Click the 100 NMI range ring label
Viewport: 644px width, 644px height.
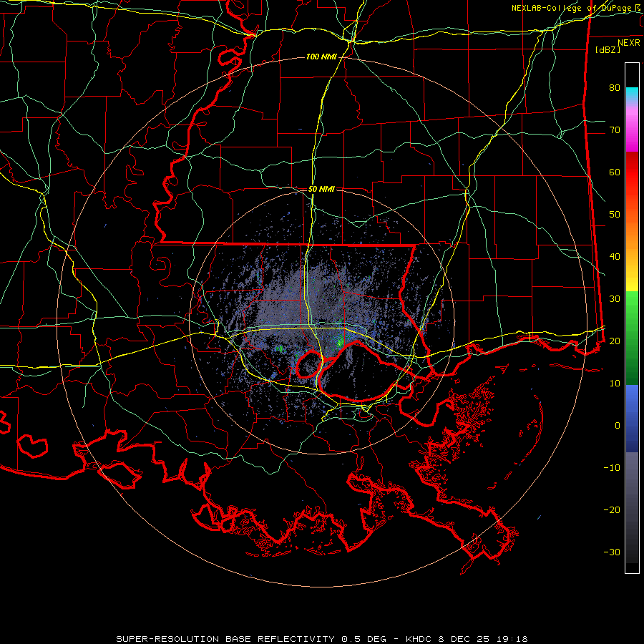click(321, 57)
